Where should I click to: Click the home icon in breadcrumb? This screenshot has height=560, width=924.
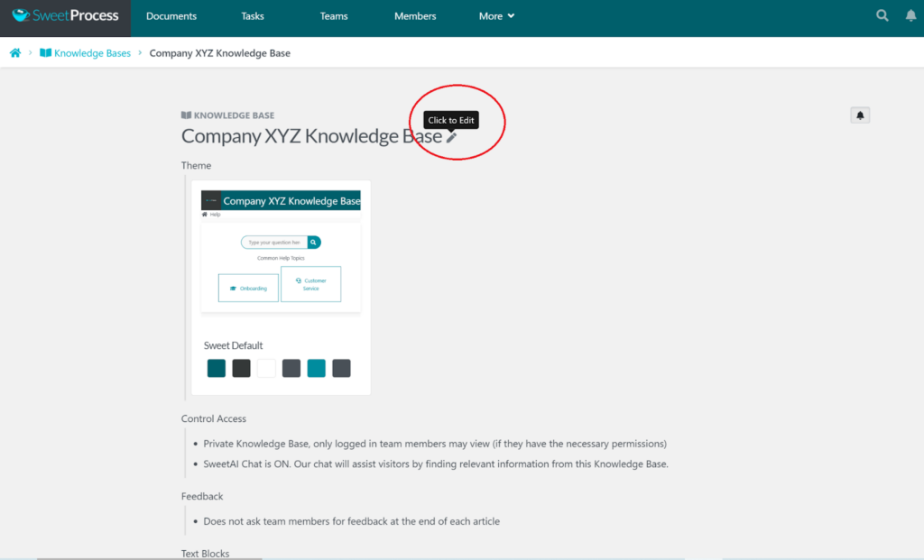point(15,53)
